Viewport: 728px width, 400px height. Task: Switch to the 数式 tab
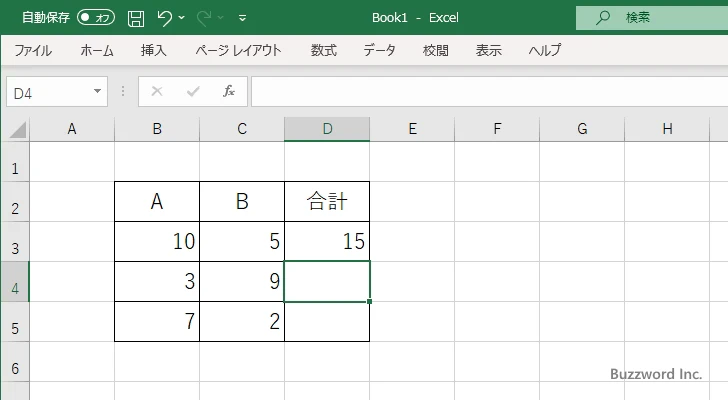[x=324, y=50]
